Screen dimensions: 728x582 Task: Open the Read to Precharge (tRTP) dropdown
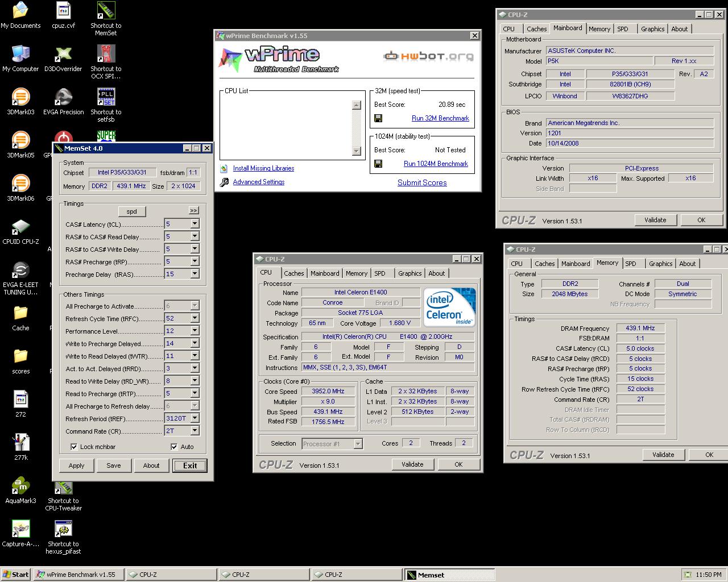click(x=195, y=393)
